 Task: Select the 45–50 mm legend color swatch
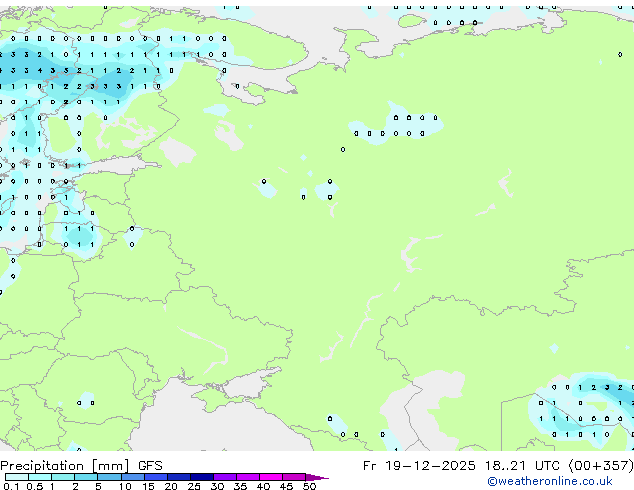[x=294, y=477]
